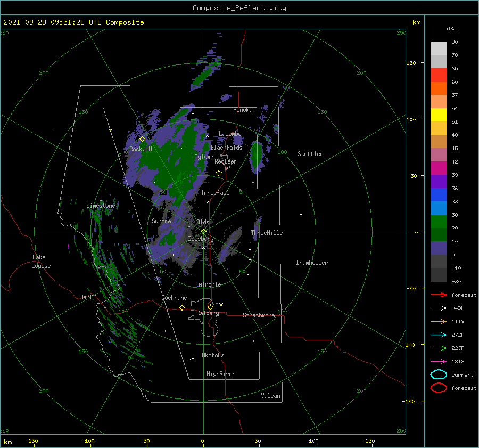Select the orange 57-60 dBZ swatch
The height and width of the screenshot is (448, 479).
(x=439, y=88)
